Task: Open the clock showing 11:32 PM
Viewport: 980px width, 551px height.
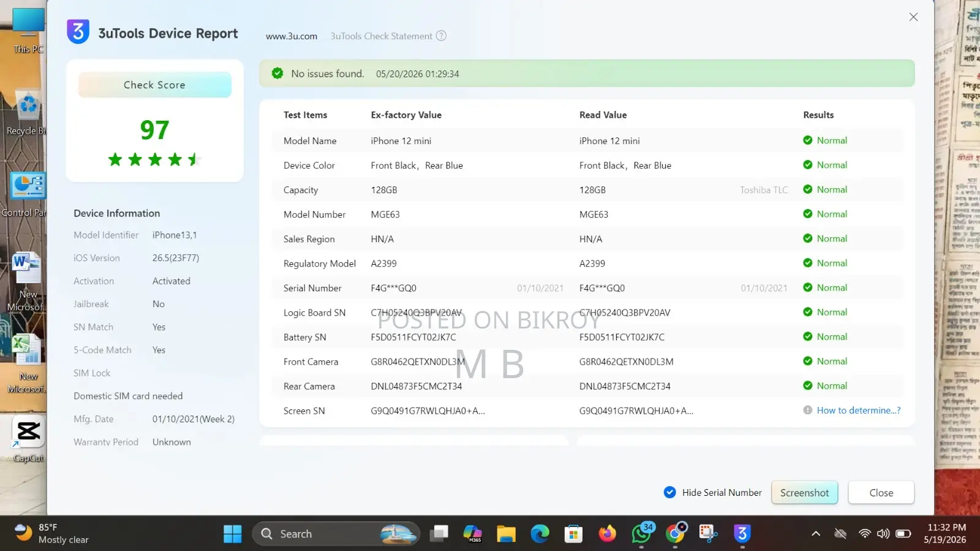Action: click(946, 533)
